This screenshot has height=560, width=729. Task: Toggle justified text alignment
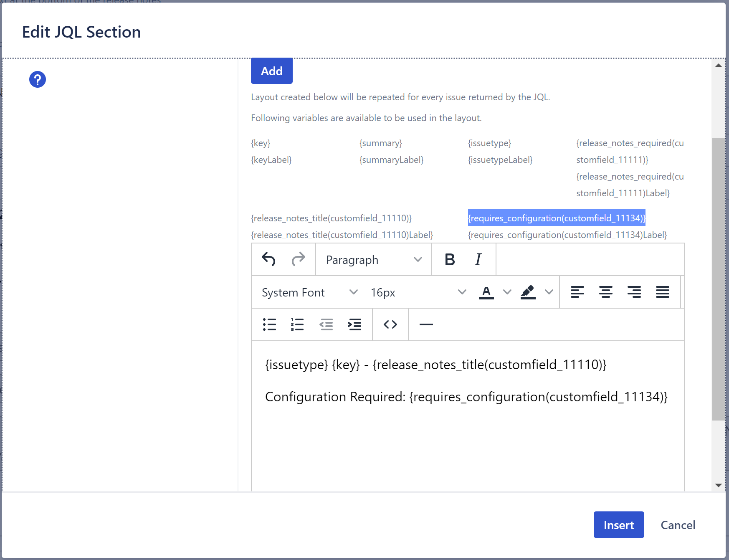pyautogui.click(x=662, y=292)
